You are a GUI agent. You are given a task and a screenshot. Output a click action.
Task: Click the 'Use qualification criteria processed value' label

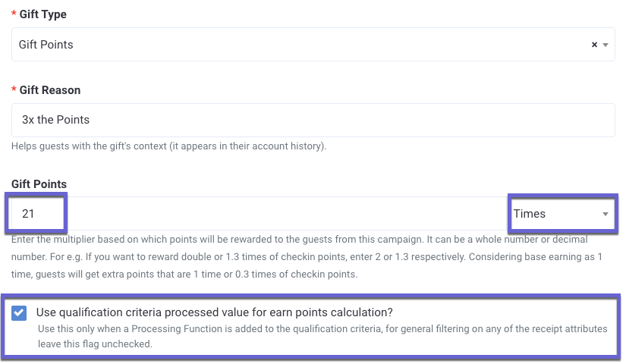[215, 312]
